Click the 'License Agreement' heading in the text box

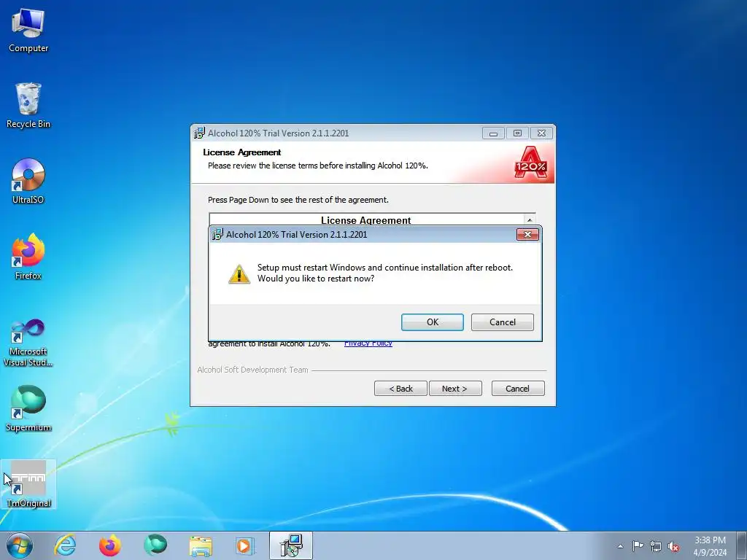tap(366, 220)
